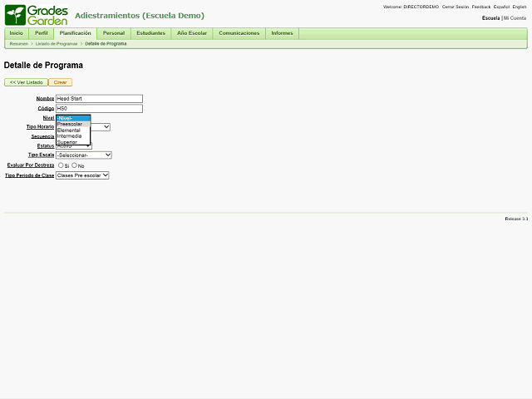The height and width of the screenshot is (399, 532).
Task: Focus the Nombre input field
Action: 99,99
